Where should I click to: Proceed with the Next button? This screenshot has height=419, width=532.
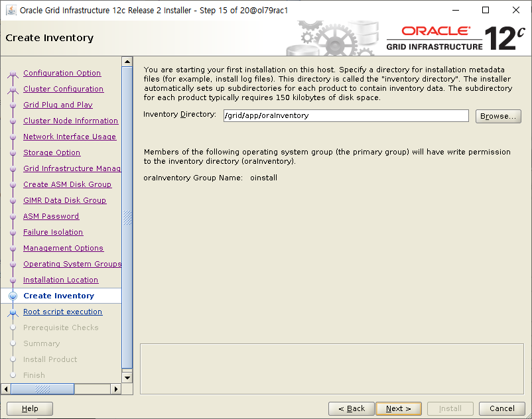[398, 408]
